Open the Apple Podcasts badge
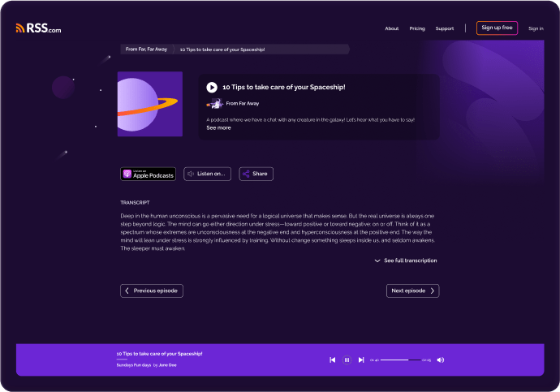This screenshot has width=560, height=392. point(149,174)
